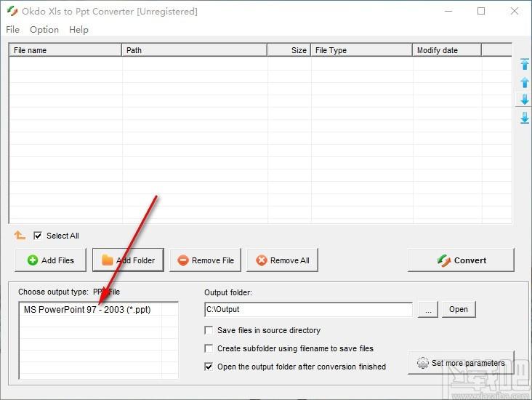Screen dimensions: 532x400
Task: Click the orange up-level arrow icon
Action: [x=20, y=235]
